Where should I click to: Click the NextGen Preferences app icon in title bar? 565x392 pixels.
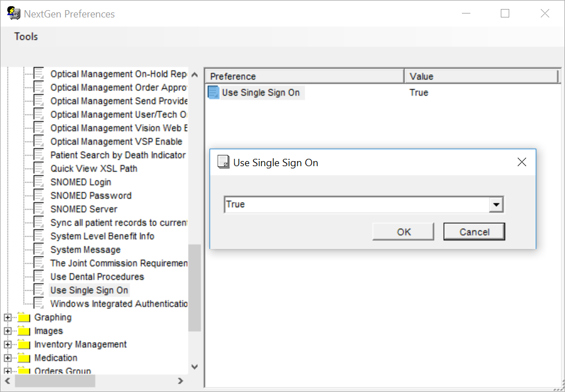[x=14, y=14]
